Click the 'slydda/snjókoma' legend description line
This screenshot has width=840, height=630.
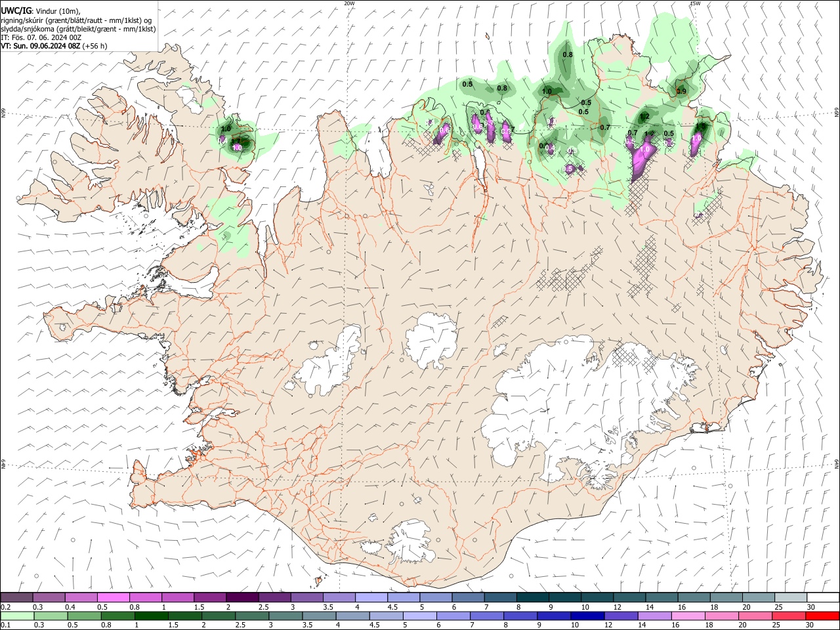pos(78,29)
